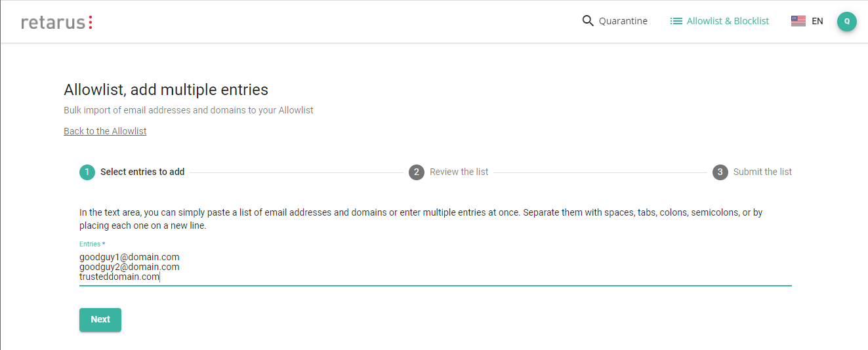
Task: Place cursor on the goodguy2@domain.com line
Action: point(129,267)
